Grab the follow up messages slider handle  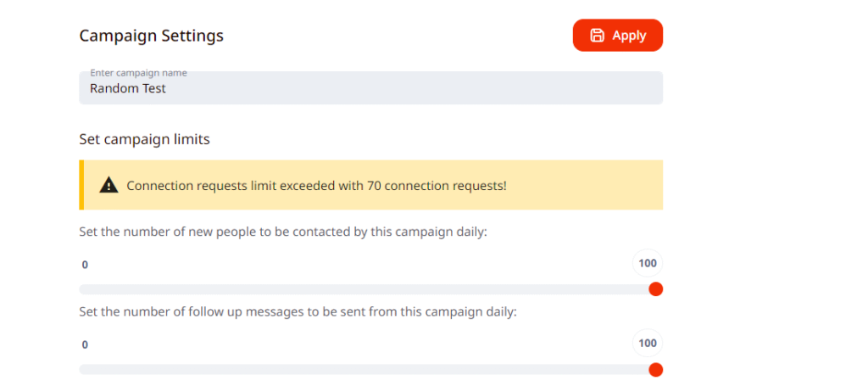(655, 369)
